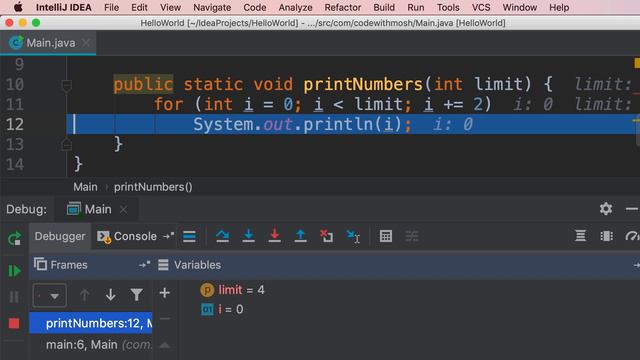Open the VCS menu
640x360 pixels.
[481, 7]
